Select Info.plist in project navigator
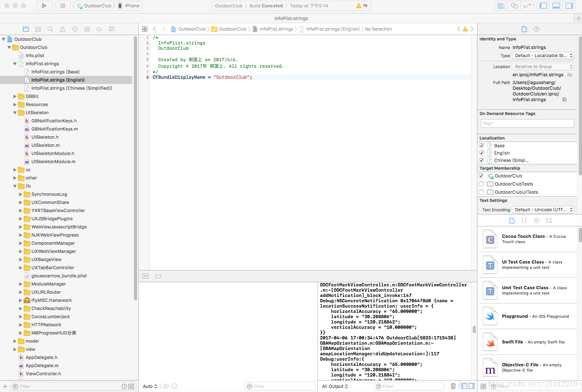582x392 pixels. point(35,55)
